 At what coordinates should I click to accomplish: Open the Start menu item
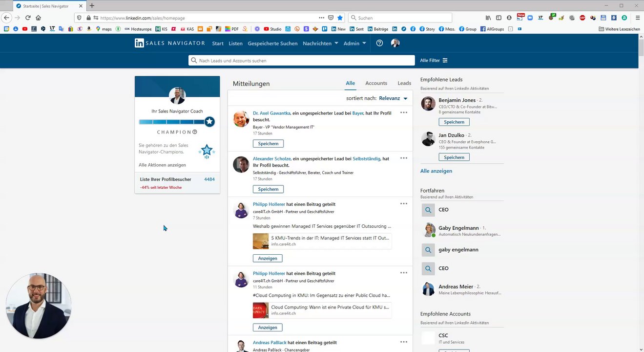(x=218, y=44)
